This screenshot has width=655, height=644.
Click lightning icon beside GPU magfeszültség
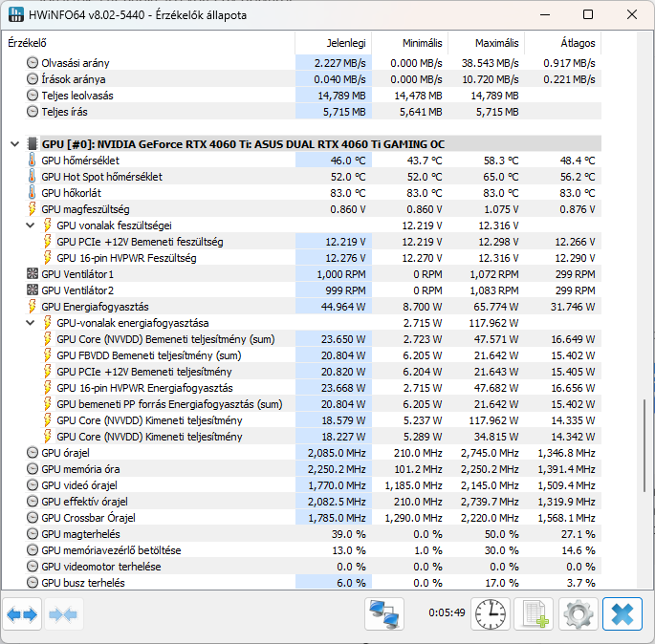pos(33,209)
